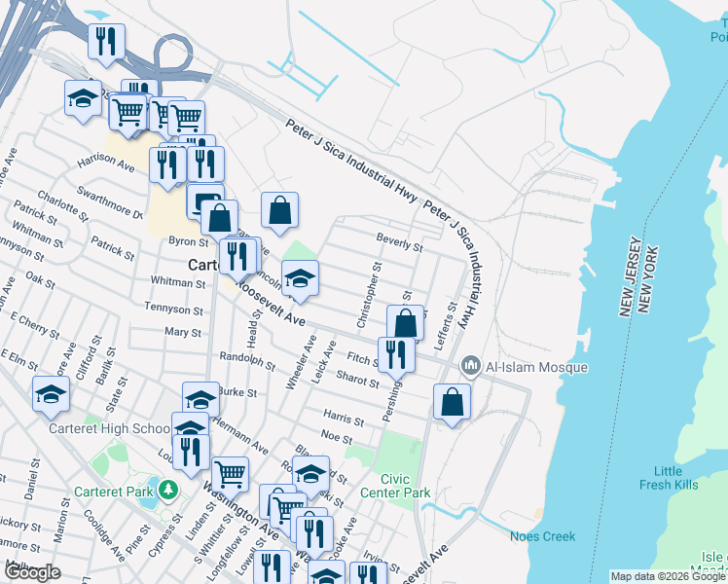
Task: Select the restaurant marker directly above Byron St bag
Action: (x=205, y=164)
